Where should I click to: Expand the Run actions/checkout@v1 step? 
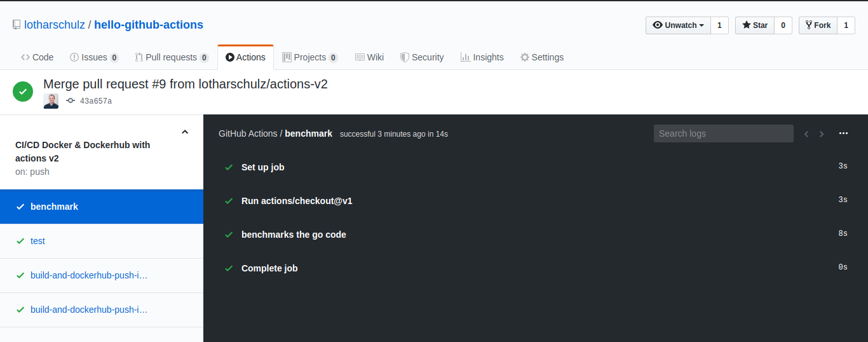pos(297,201)
